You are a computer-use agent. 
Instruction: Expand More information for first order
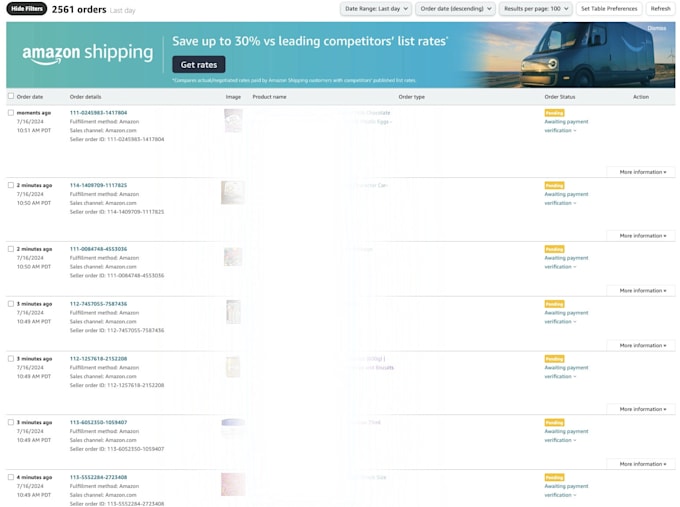[642, 172]
